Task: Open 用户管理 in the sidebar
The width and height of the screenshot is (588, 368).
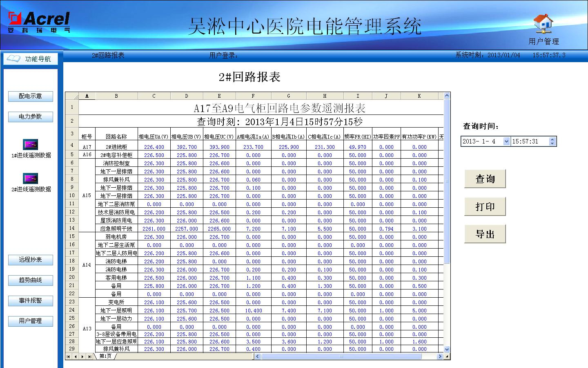Action: pos(31,321)
